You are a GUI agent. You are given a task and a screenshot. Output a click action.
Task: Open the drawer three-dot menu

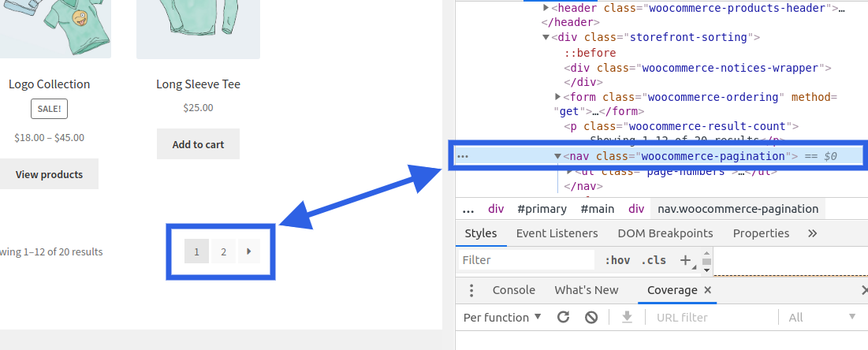(x=471, y=290)
